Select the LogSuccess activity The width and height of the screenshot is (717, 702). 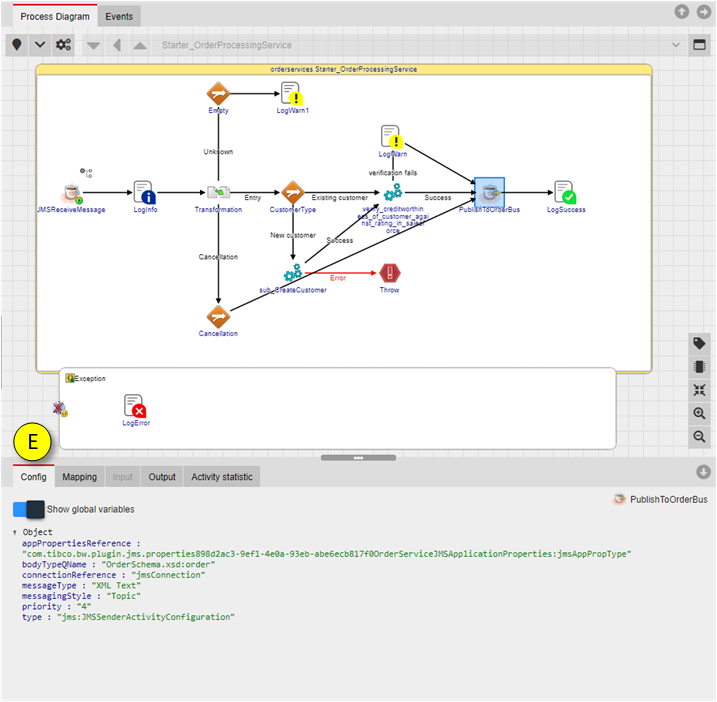point(565,192)
